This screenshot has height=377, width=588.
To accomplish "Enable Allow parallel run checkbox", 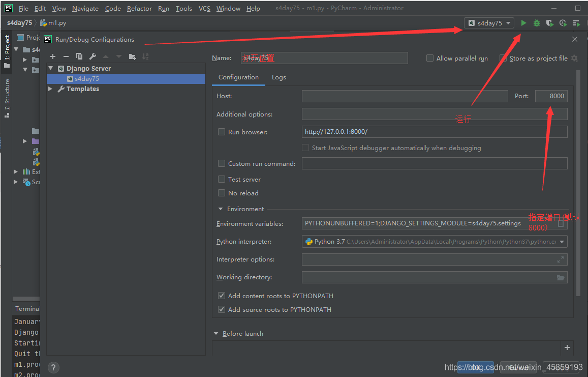I will coord(430,58).
